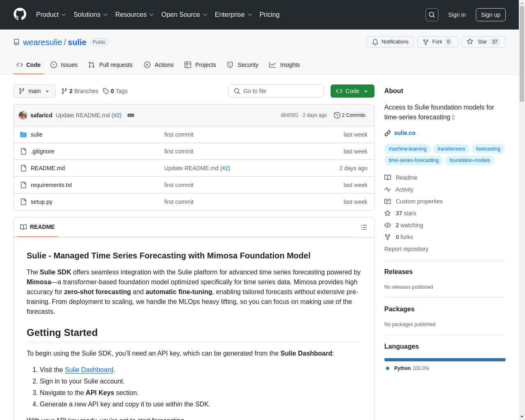Click the eye icon next to 2 watching

click(x=388, y=225)
